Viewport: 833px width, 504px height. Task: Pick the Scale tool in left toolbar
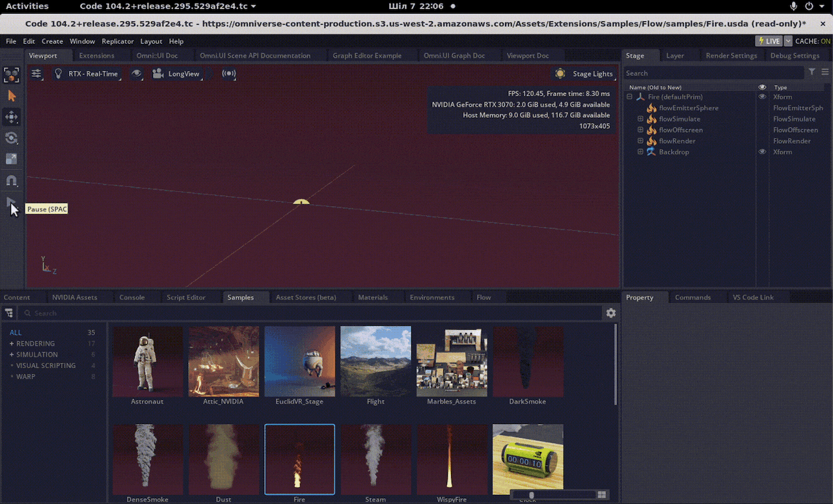coord(11,159)
